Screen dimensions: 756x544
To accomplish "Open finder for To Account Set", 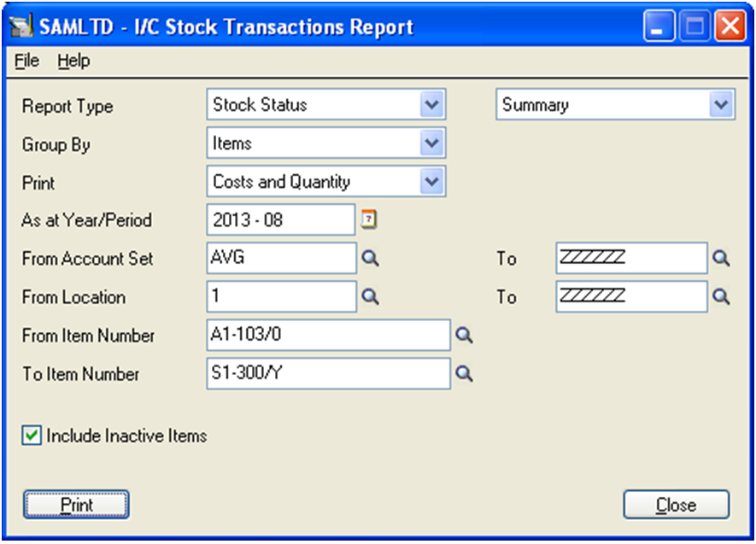I will pos(721,258).
